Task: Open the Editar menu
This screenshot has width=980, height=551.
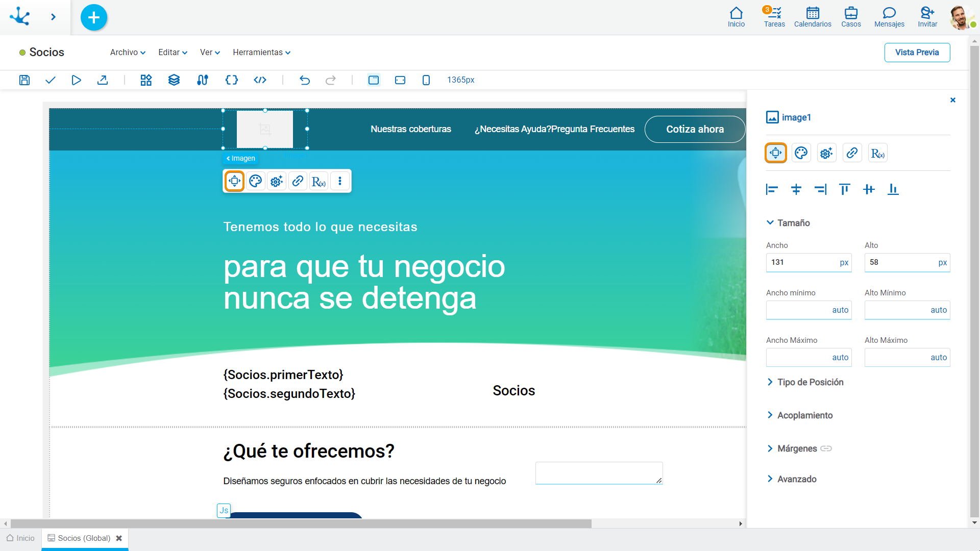Action: (173, 53)
